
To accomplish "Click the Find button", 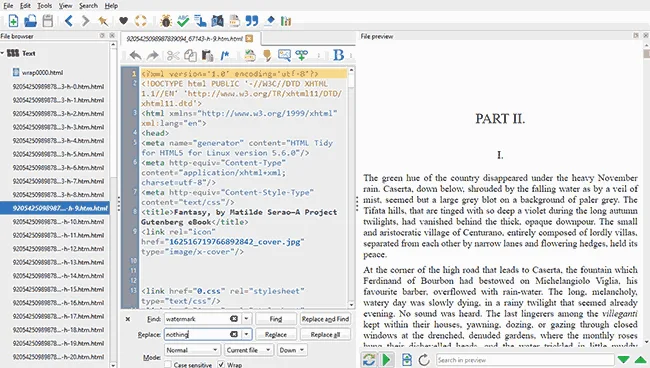I will click(276, 319).
